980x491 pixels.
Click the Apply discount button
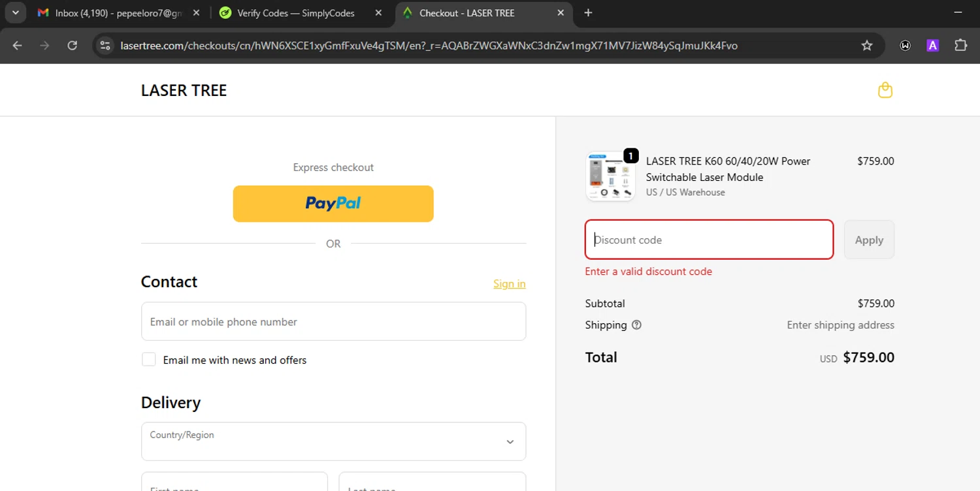[869, 240]
